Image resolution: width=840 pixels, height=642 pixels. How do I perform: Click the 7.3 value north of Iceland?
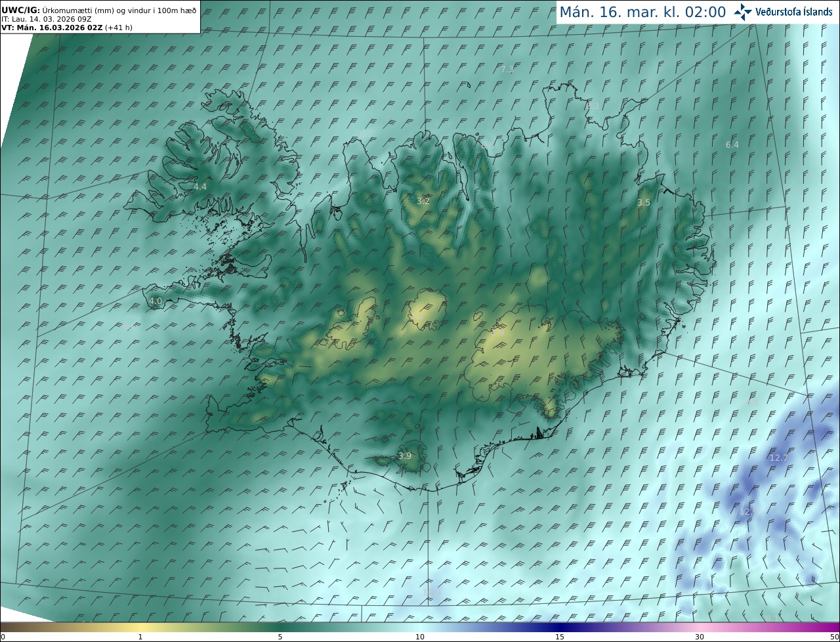[507, 70]
